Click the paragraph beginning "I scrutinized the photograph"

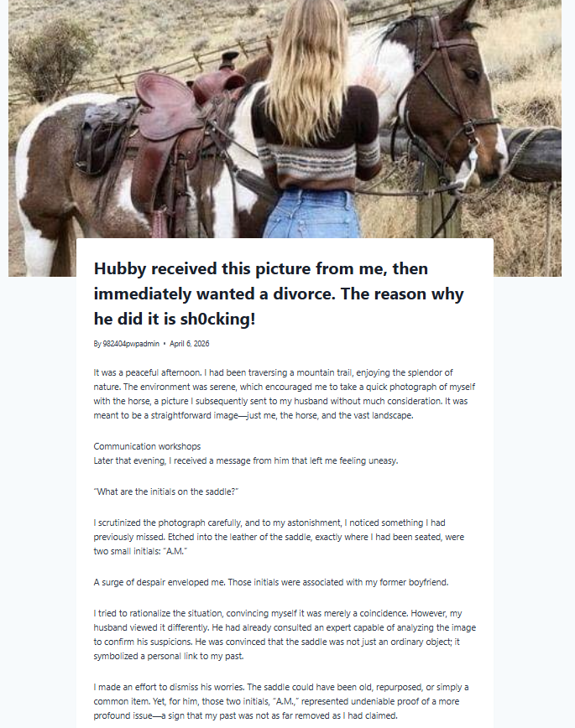(x=277, y=536)
